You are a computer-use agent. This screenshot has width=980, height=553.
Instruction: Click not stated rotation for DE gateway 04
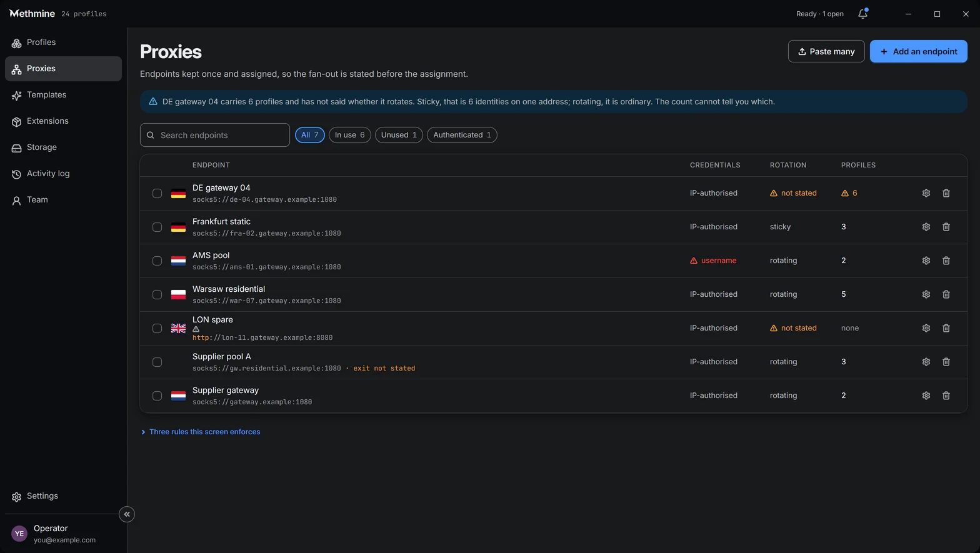point(793,193)
